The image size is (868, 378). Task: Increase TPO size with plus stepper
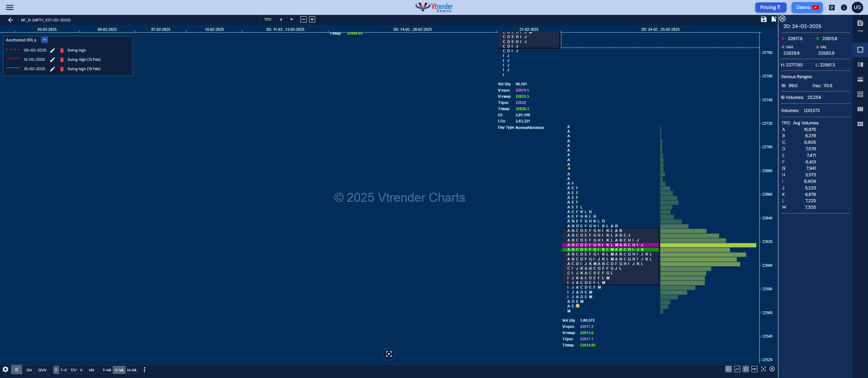click(x=312, y=19)
